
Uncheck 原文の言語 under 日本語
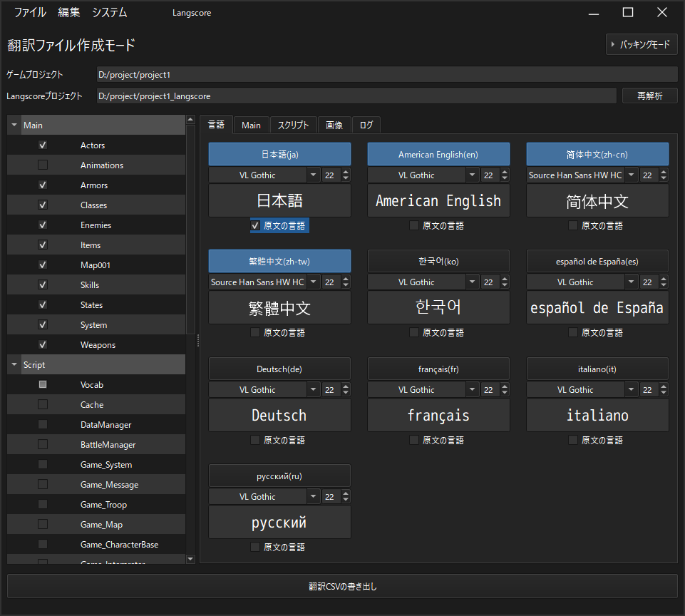256,225
